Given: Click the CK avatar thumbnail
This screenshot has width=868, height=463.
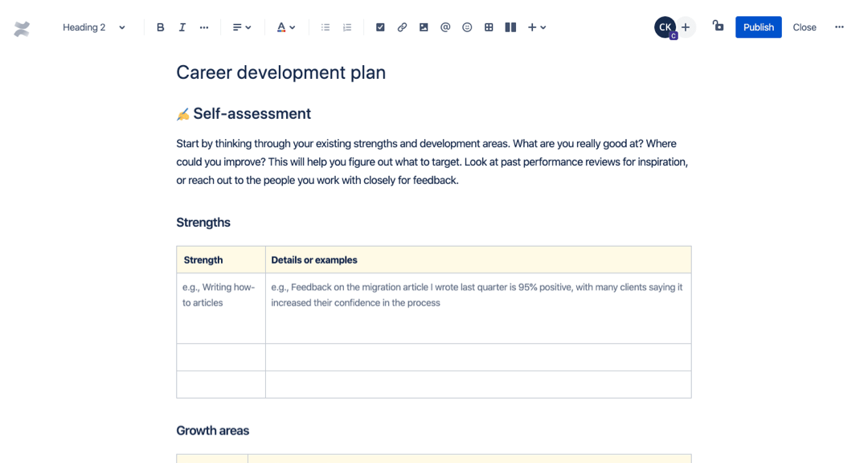Looking at the screenshot, I should click(665, 27).
